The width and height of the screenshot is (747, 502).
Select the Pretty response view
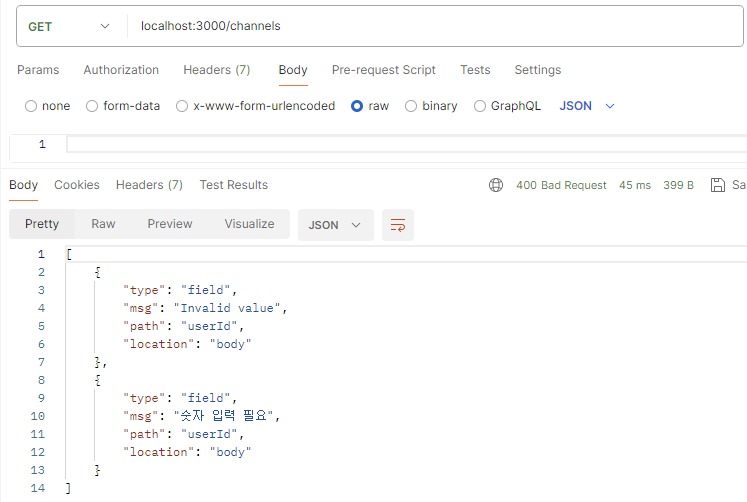click(x=42, y=224)
